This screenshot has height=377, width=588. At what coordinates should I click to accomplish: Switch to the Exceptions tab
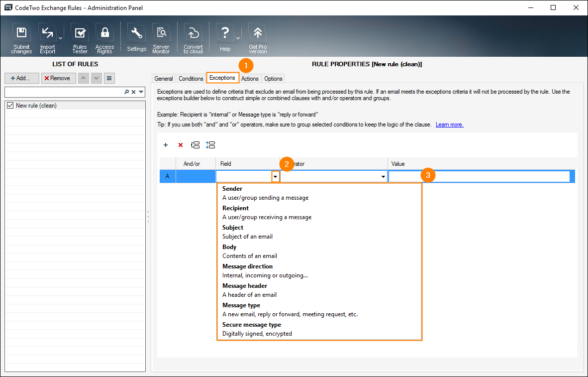pyautogui.click(x=222, y=78)
